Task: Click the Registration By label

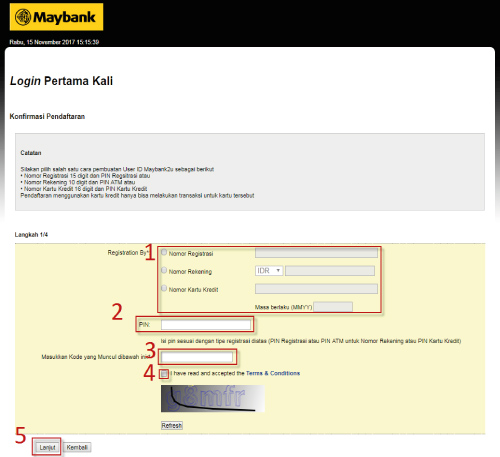Action: (x=127, y=253)
